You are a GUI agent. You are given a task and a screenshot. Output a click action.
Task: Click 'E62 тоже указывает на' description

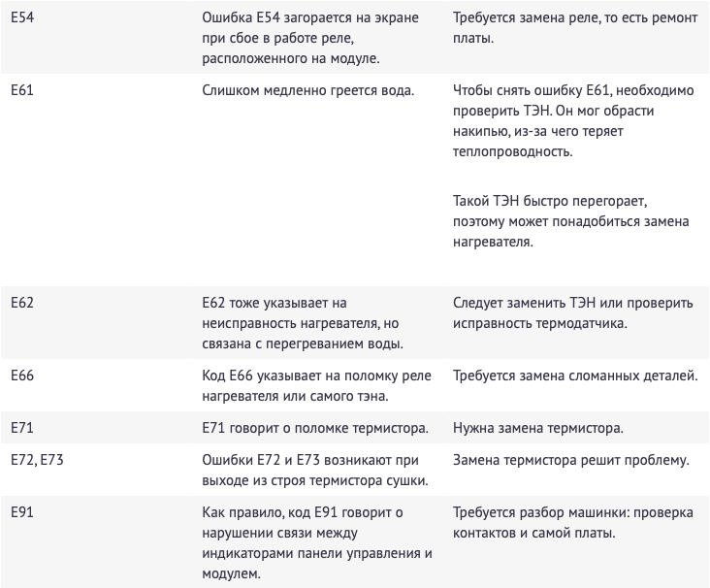303,323
